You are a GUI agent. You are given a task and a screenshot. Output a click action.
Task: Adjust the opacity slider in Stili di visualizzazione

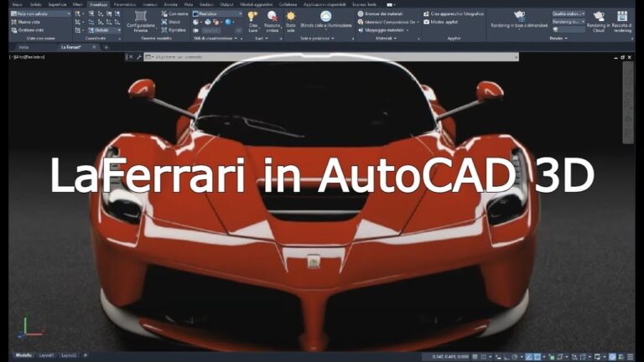pos(221,30)
